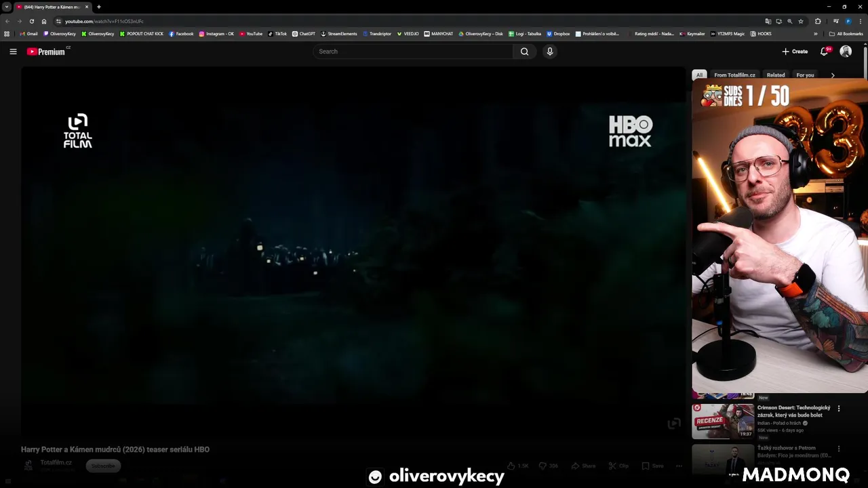This screenshot has width=868, height=488.
Task: Open the TikTok bookmark
Action: coord(277,33)
